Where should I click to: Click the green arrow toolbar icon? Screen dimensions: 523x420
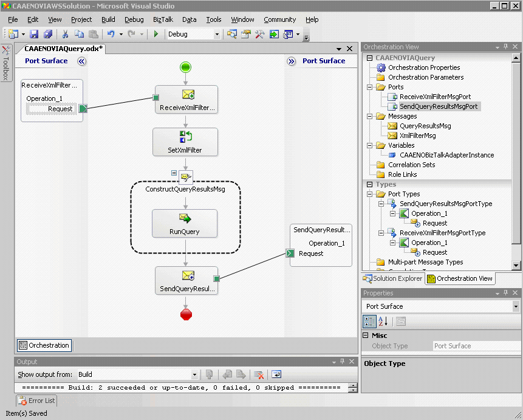click(x=274, y=34)
